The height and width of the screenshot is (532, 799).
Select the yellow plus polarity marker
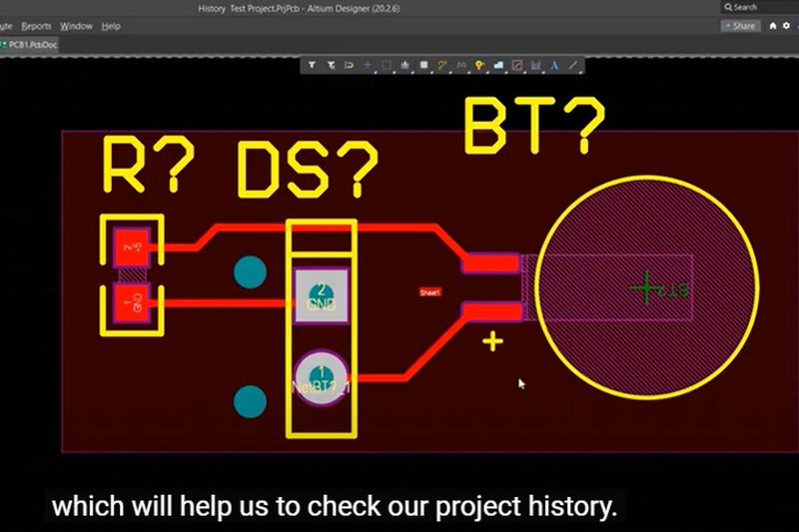492,341
